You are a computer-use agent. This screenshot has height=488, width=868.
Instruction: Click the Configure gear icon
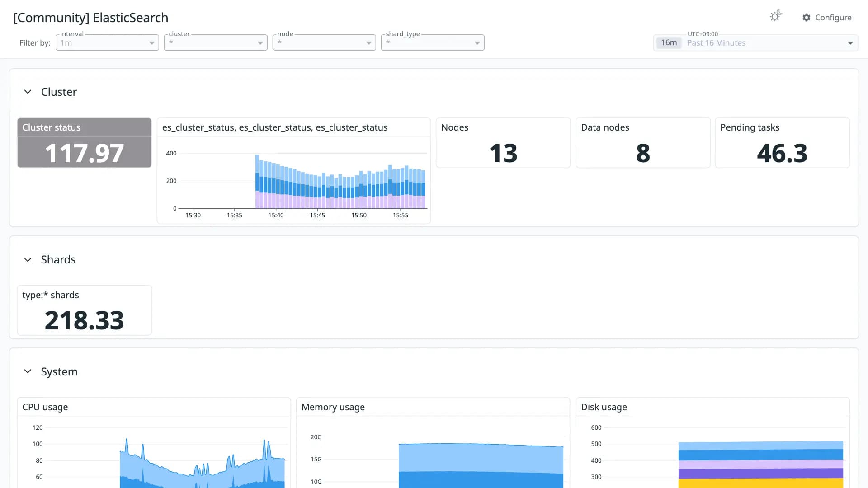pyautogui.click(x=807, y=18)
